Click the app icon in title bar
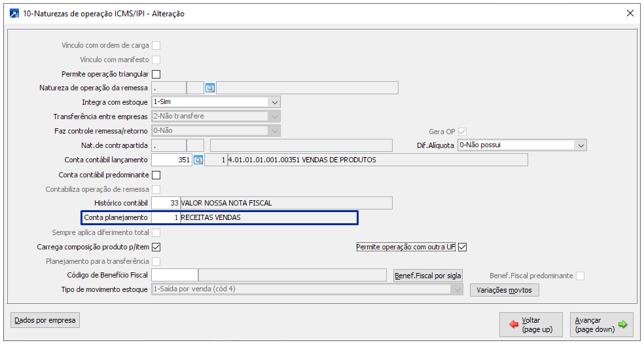This screenshot has width=644, height=345. (x=14, y=13)
